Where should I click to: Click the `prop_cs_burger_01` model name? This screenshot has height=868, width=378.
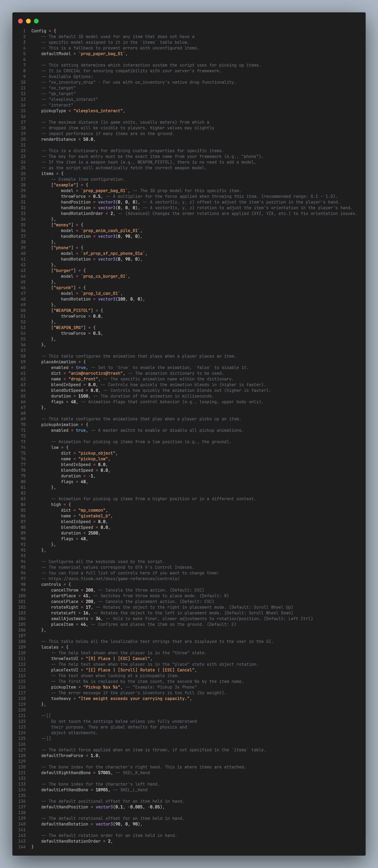coord(104,276)
